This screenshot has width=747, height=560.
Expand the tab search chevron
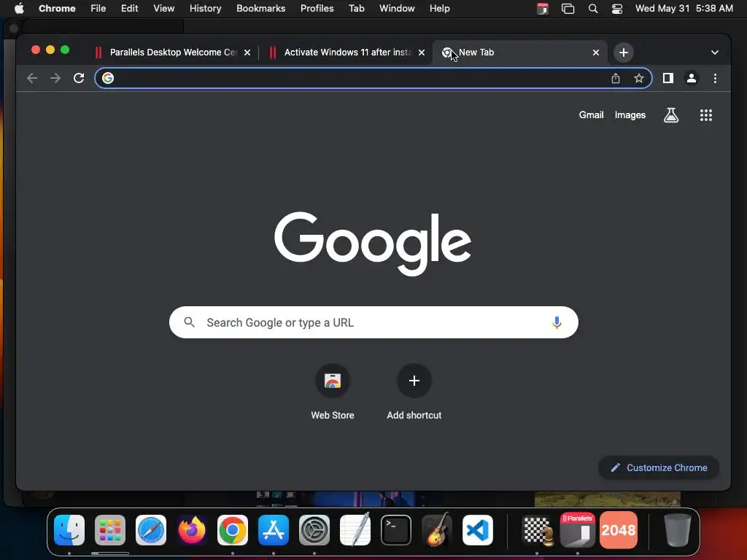click(x=714, y=52)
